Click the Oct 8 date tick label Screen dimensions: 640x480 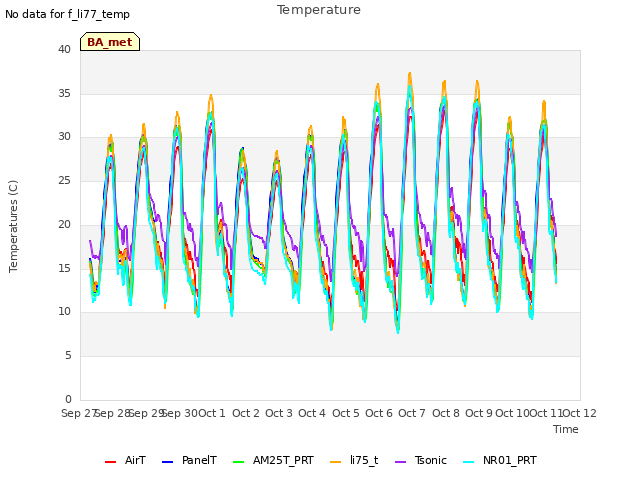pos(446,413)
